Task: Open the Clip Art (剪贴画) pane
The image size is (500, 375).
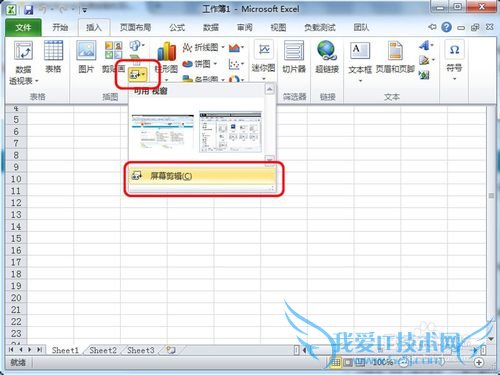Action: pos(114,50)
